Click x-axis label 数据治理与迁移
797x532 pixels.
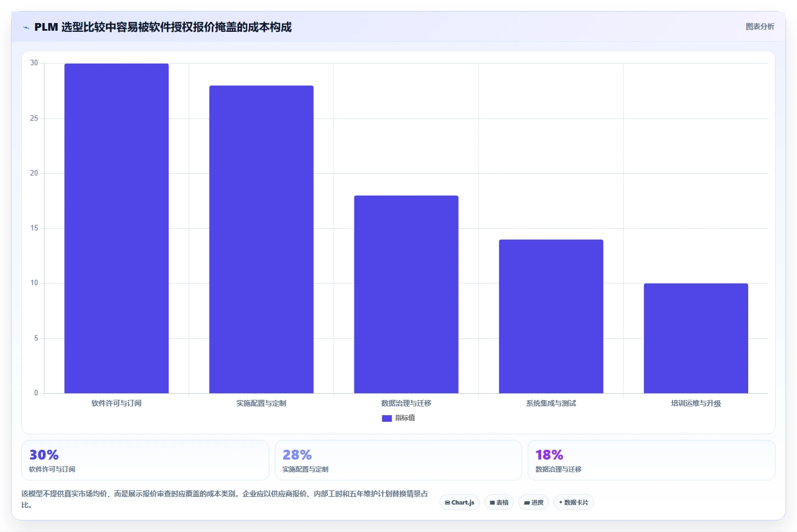[406, 403]
